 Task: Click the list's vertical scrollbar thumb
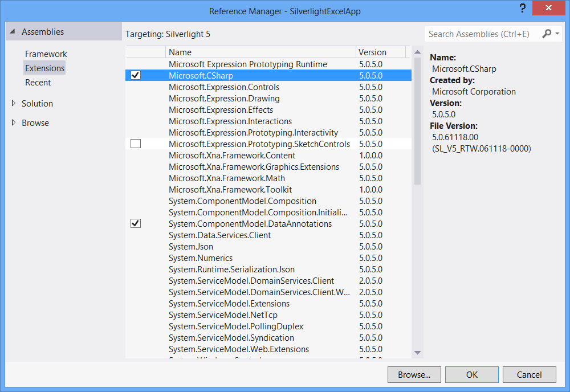(417, 122)
